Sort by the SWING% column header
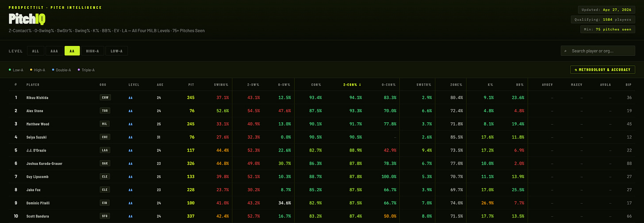Screen dimensions: 644x223 coord(222,84)
